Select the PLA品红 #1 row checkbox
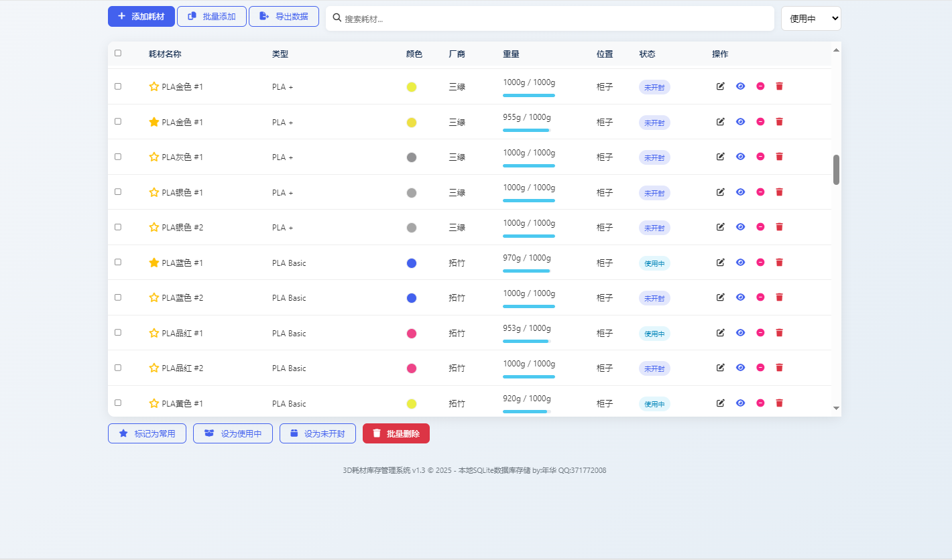952x560 pixels. click(118, 332)
